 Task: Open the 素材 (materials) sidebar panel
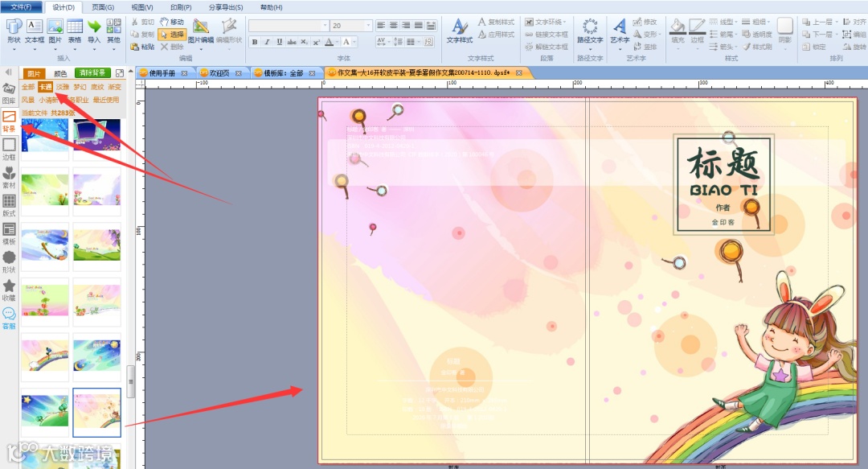point(9,178)
